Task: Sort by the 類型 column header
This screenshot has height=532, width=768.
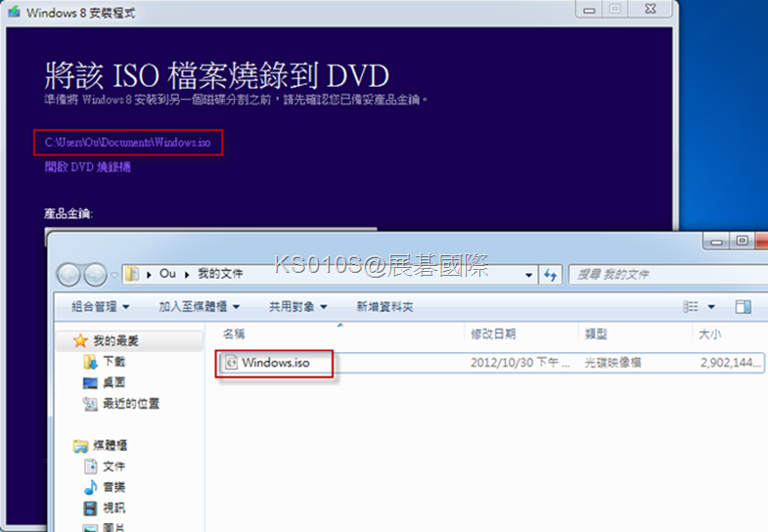Action: [x=596, y=334]
